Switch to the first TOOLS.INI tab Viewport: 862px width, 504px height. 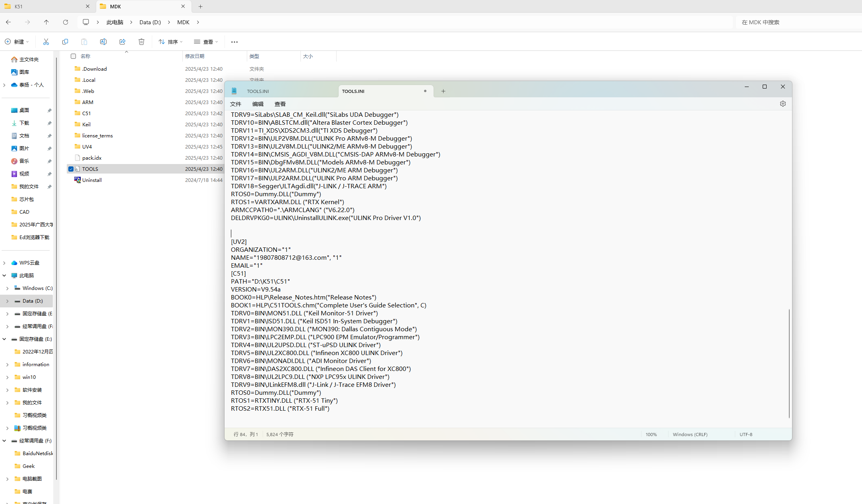pos(258,91)
